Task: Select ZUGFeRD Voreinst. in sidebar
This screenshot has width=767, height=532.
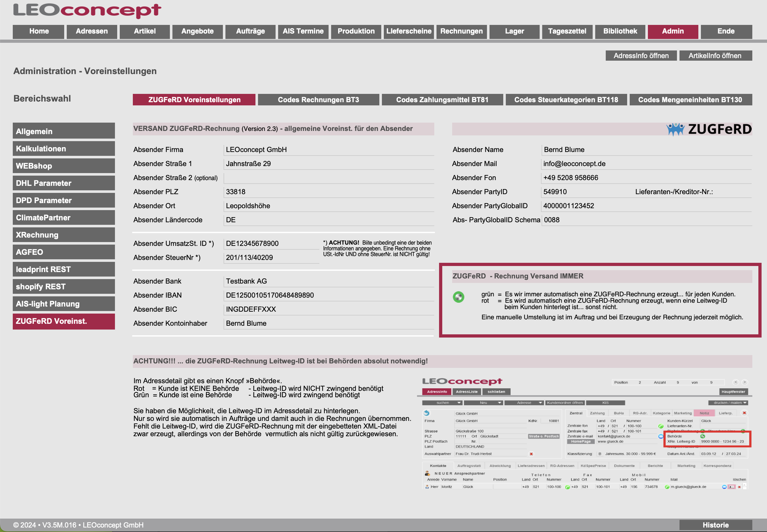Action: 64,321
